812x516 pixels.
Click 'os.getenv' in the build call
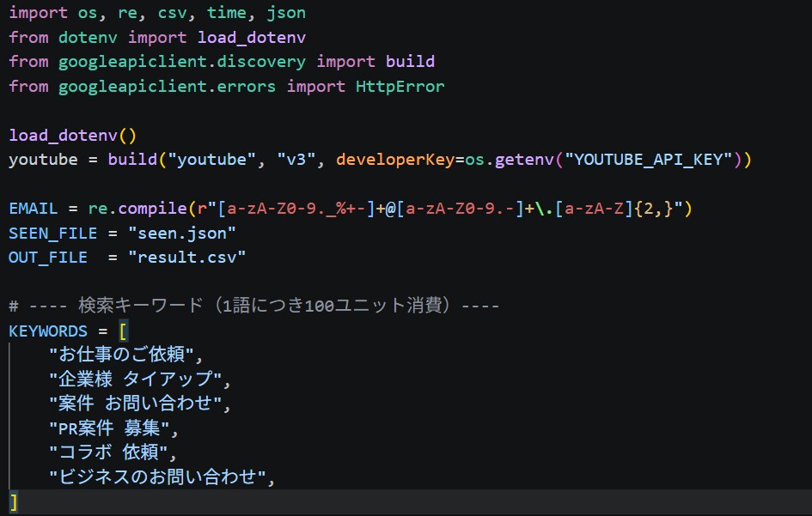click(x=509, y=160)
